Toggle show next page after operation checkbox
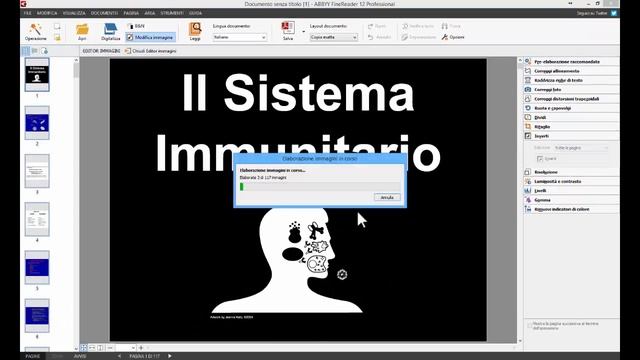 pos(529,325)
